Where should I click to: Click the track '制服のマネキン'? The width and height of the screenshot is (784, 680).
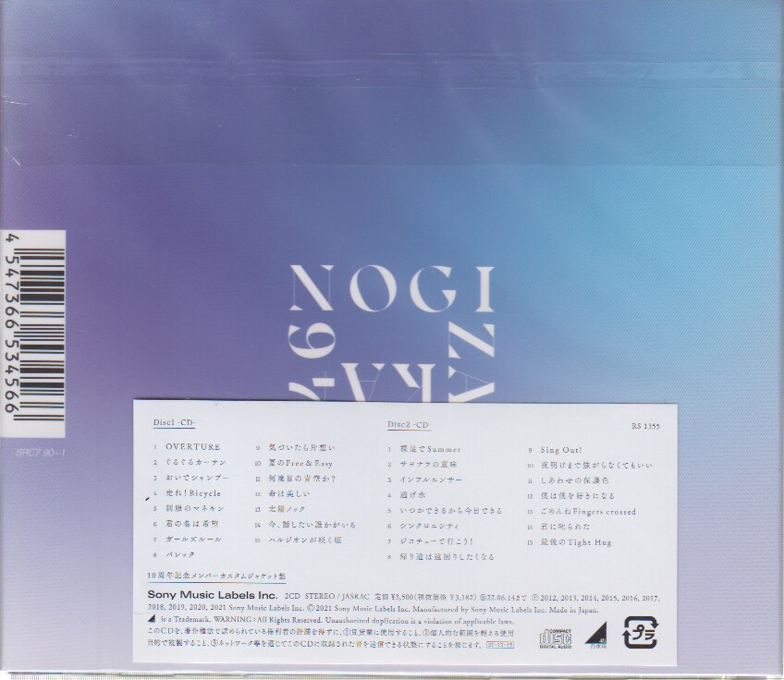click(194, 509)
